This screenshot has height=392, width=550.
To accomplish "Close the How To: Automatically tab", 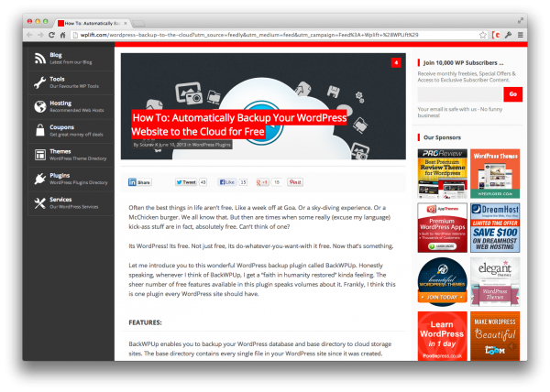I will [x=126, y=23].
